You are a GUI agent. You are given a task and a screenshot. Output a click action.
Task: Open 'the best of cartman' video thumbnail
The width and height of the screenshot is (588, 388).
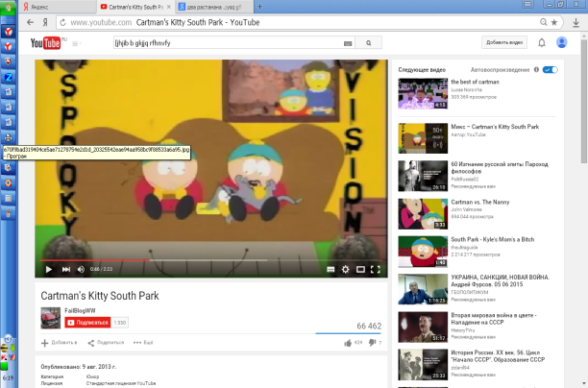[423, 93]
